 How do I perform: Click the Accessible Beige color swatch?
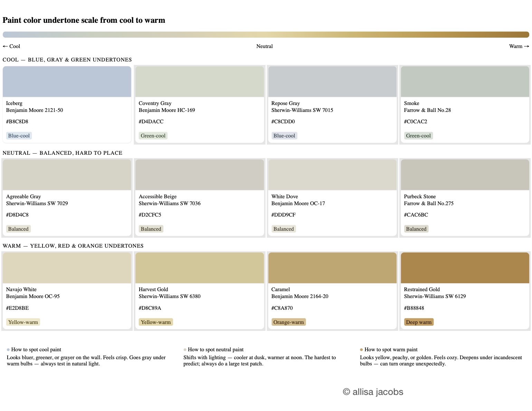[x=199, y=175]
